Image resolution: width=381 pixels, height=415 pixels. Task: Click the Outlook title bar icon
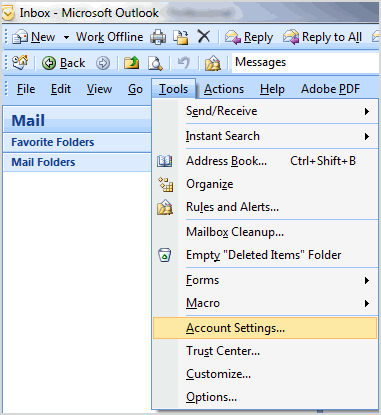click(7, 13)
